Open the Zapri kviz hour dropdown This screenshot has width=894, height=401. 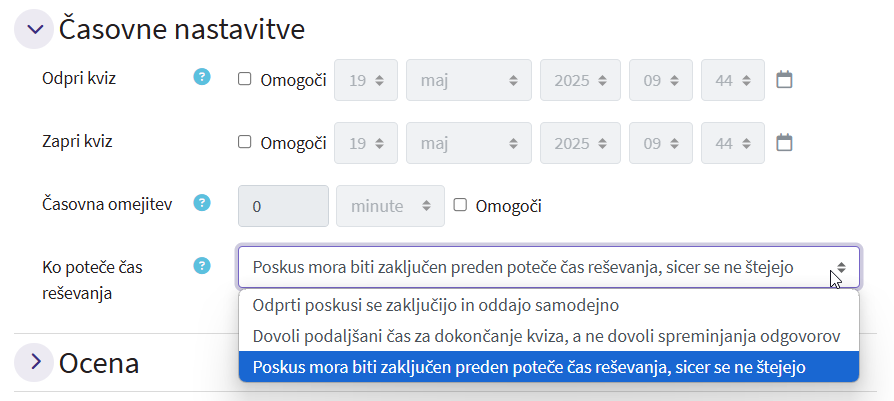click(661, 143)
